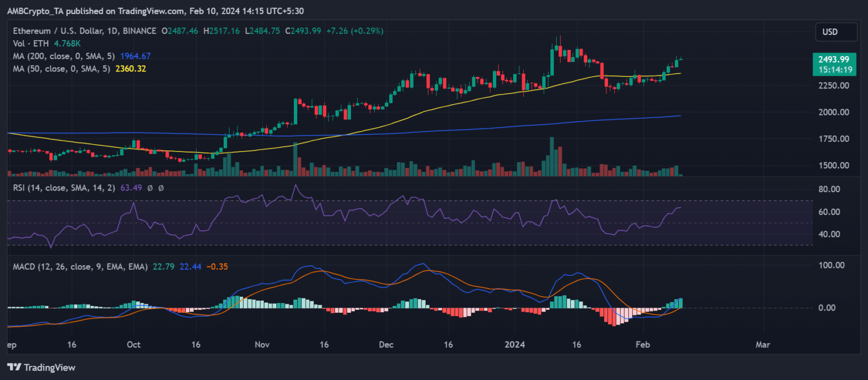Click the Oct label on time axis
Viewport: 868px width, 380px height.
coord(133,344)
